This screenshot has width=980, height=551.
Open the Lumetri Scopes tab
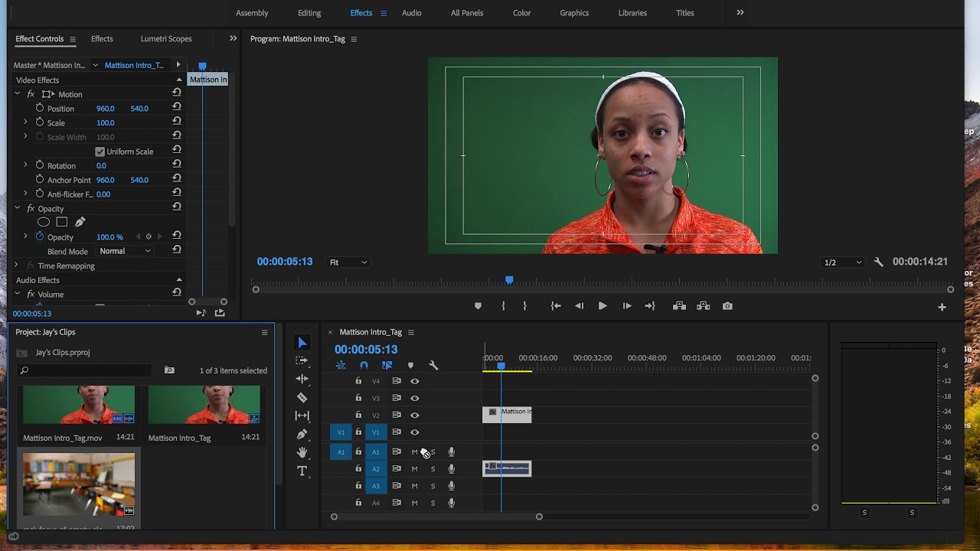pyautogui.click(x=166, y=39)
